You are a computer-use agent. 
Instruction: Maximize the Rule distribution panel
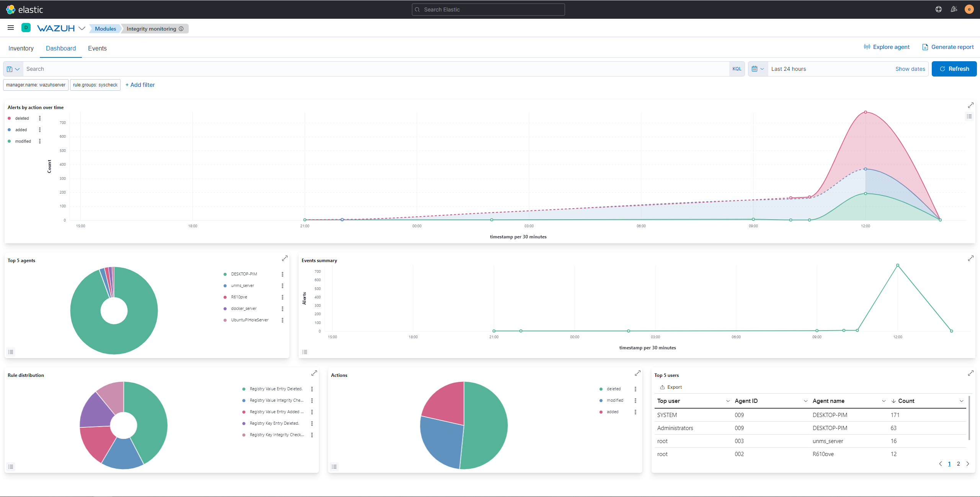[x=314, y=373]
